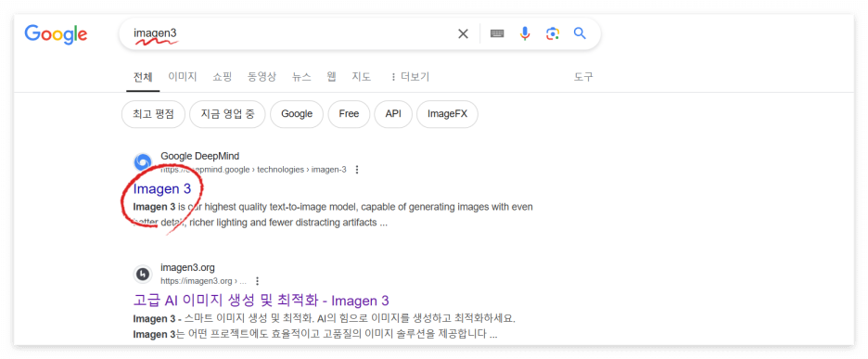Select the Free filter chip
868x359 pixels.
[x=349, y=114]
